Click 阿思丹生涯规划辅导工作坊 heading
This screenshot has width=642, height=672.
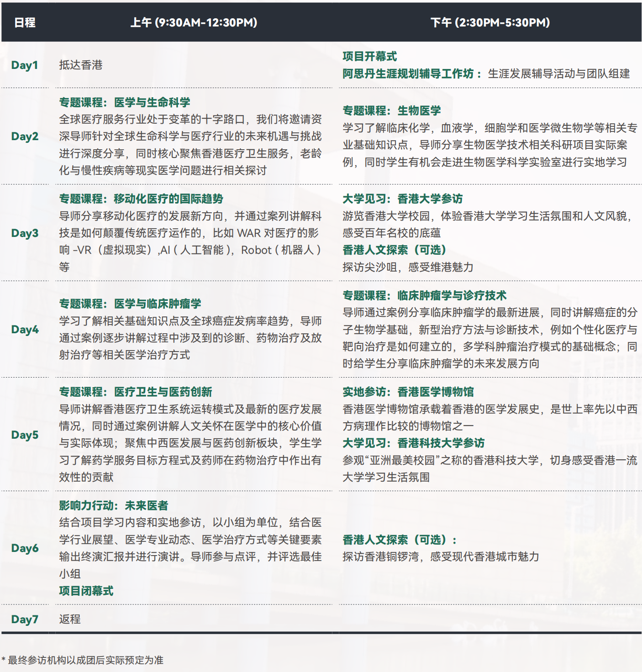click(x=408, y=73)
